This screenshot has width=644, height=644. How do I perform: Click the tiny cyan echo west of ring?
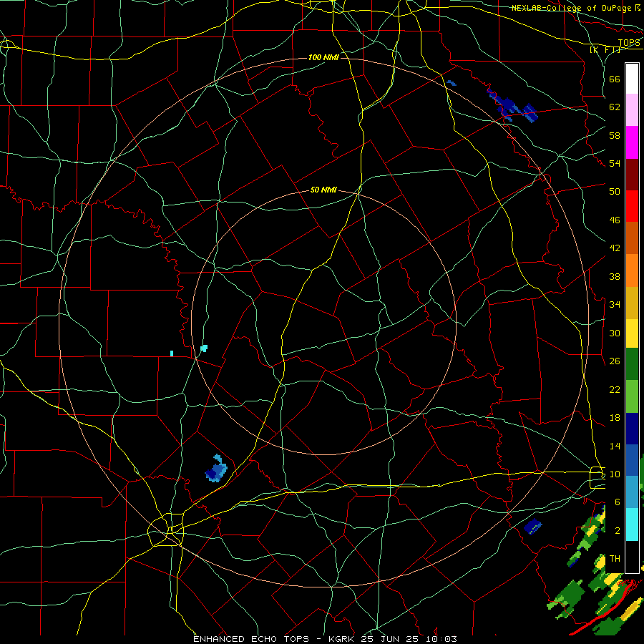pos(172,353)
